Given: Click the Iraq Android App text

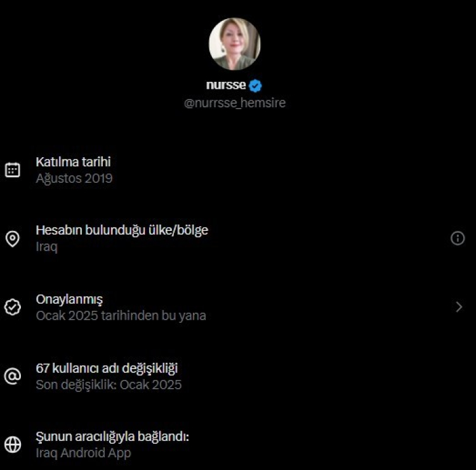Looking at the screenshot, I should pyautogui.click(x=83, y=453).
